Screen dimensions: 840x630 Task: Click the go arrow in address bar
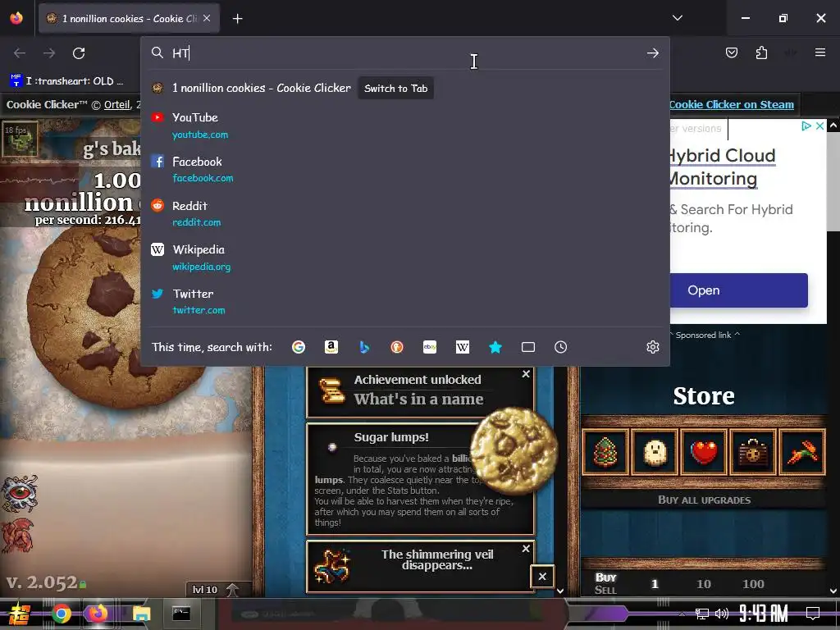(652, 53)
